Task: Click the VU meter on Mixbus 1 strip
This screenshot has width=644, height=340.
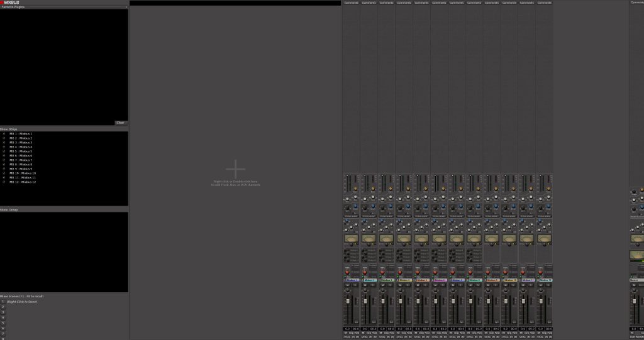Action: coord(351,239)
